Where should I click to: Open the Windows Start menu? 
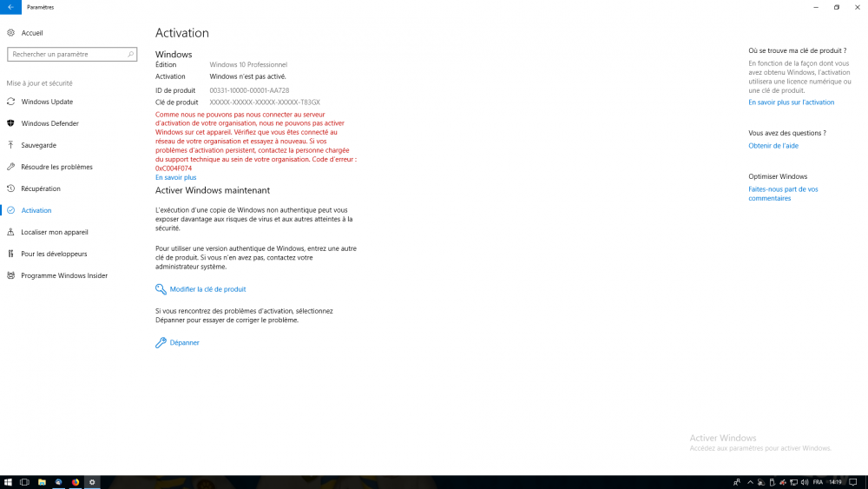(8, 482)
